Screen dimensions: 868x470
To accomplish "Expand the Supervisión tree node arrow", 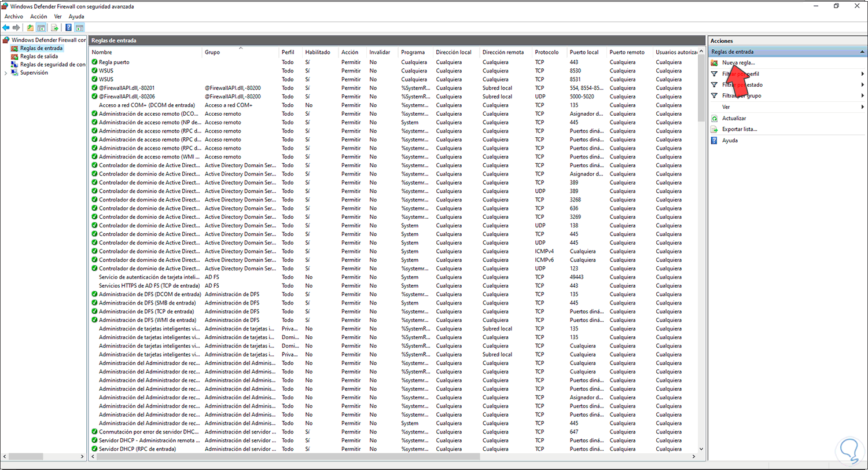I will tap(6, 73).
